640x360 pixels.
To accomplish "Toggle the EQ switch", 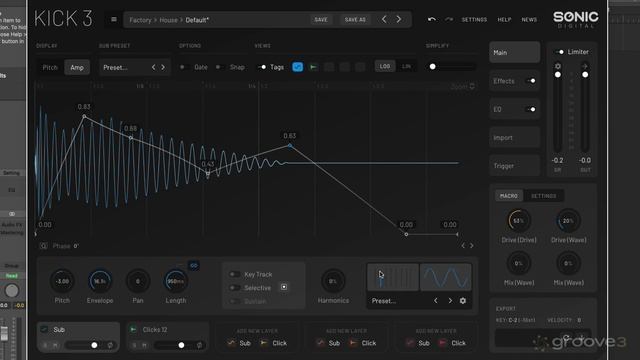I will tap(531, 109).
